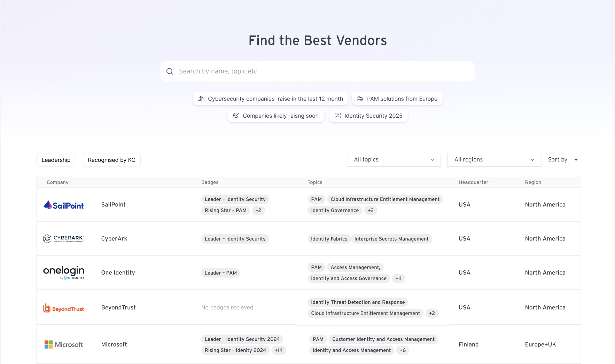Click SailPoint's PAM topic tag
Image resolution: width=615 pixels, height=364 pixels.
coord(316,199)
